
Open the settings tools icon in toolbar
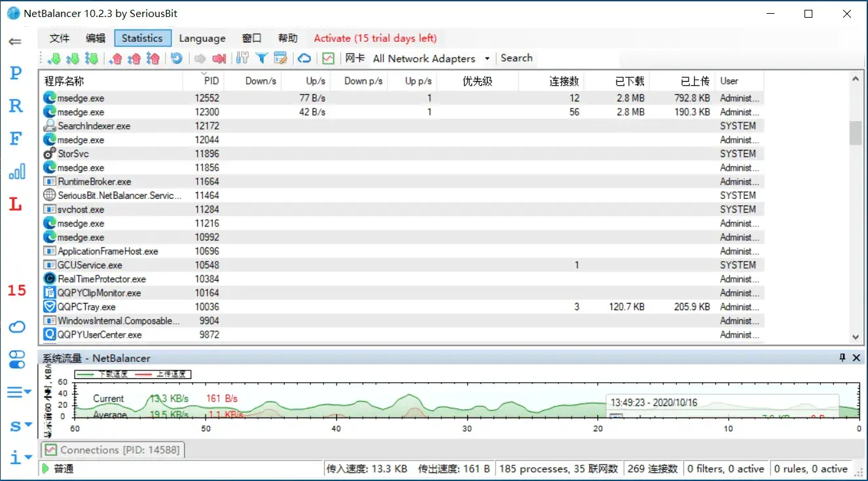(242, 58)
